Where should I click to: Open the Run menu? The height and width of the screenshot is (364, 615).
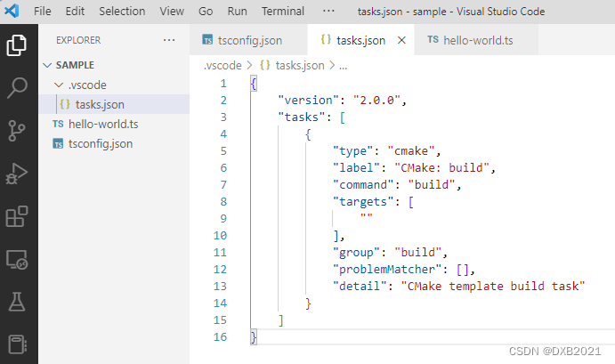pos(238,11)
